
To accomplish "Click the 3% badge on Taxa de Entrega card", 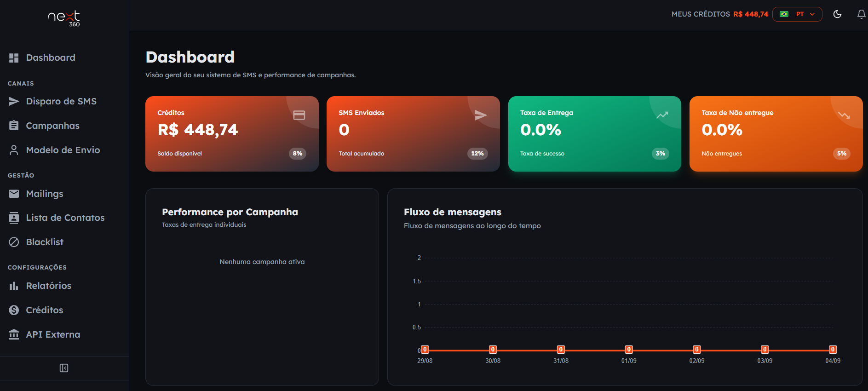I will 661,154.
